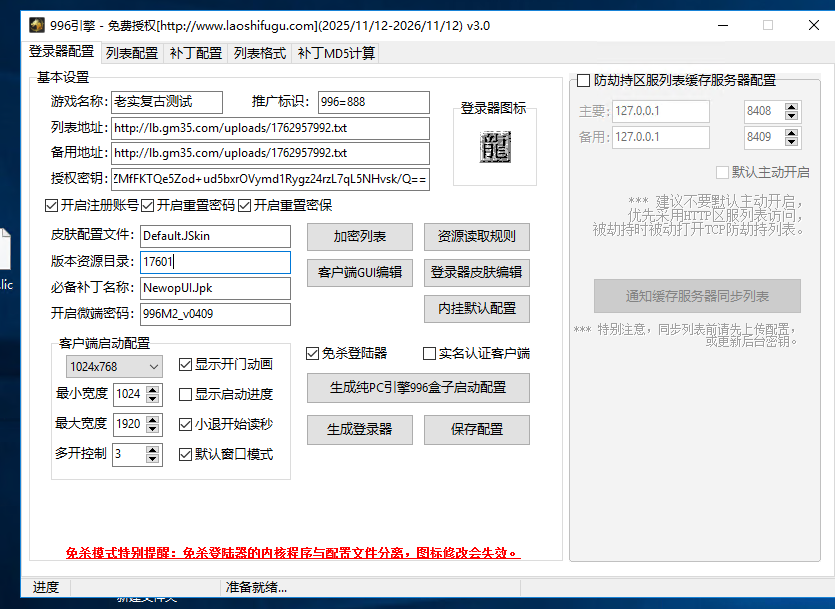Screen dimensions: 835x609
Task: Uncheck the 免杀登陆器 option
Action: [313, 353]
